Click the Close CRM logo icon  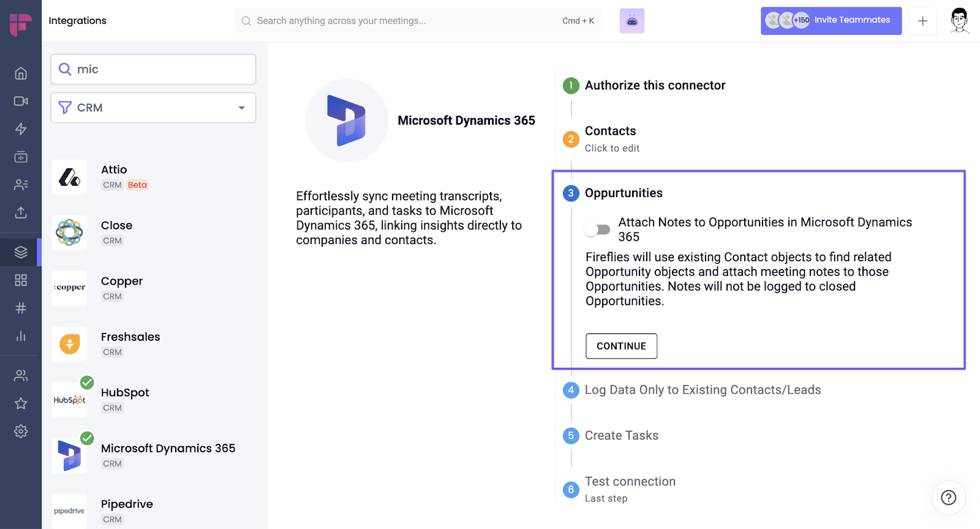(x=70, y=233)
